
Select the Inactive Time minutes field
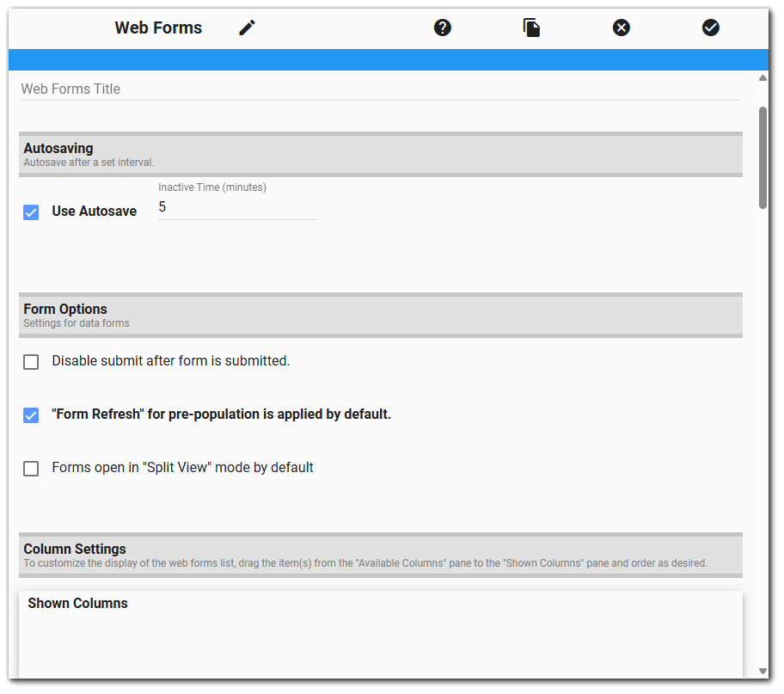pyautogui.click(x=236, y=206)
